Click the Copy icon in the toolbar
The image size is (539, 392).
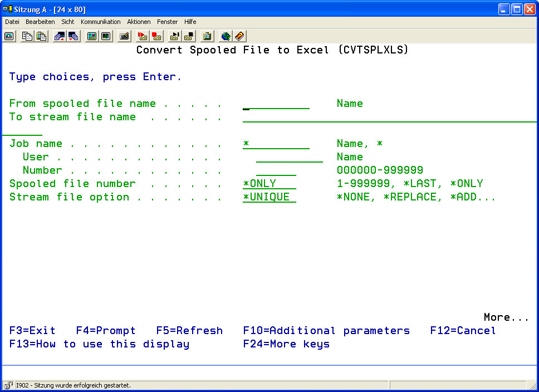pyautogui.click(x=27, y=36)
